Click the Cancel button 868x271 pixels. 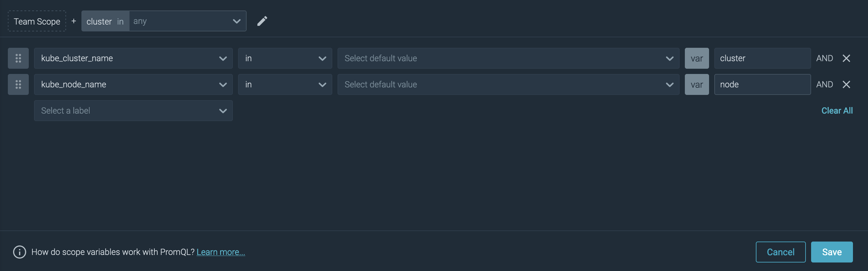coord(780,252)
